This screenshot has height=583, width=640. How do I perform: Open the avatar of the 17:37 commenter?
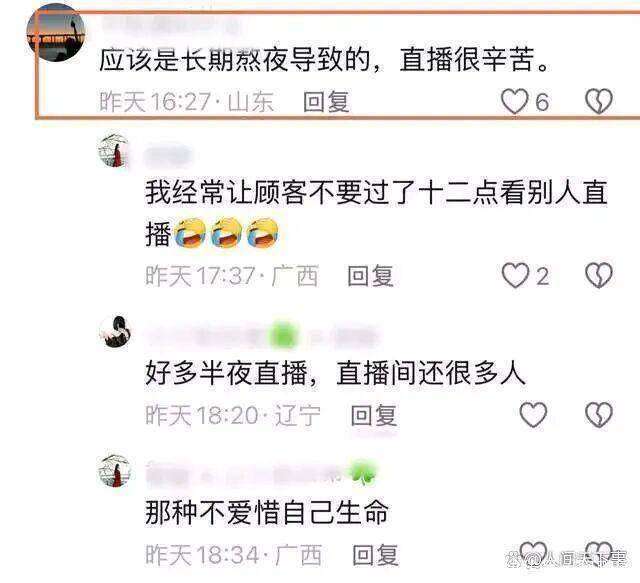pyautogui.click(x=114, y=150)
